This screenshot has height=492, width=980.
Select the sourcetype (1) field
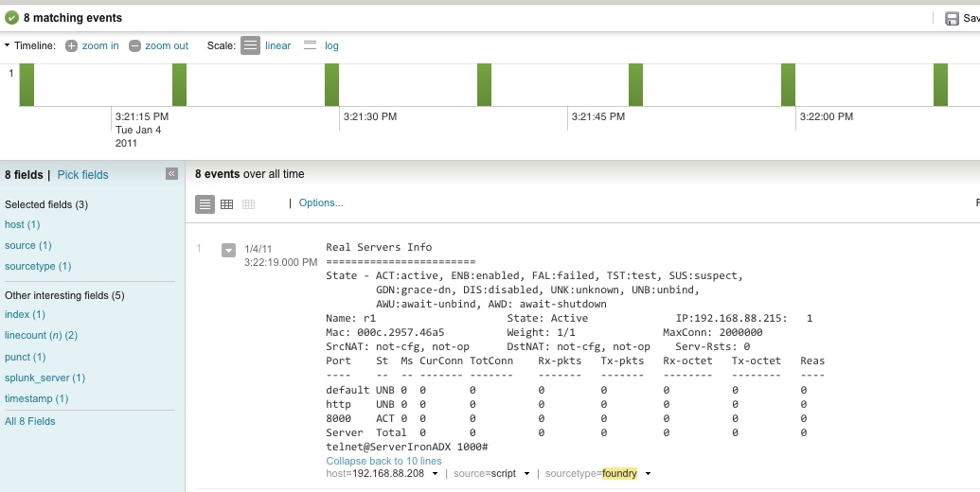click(38, 266)
